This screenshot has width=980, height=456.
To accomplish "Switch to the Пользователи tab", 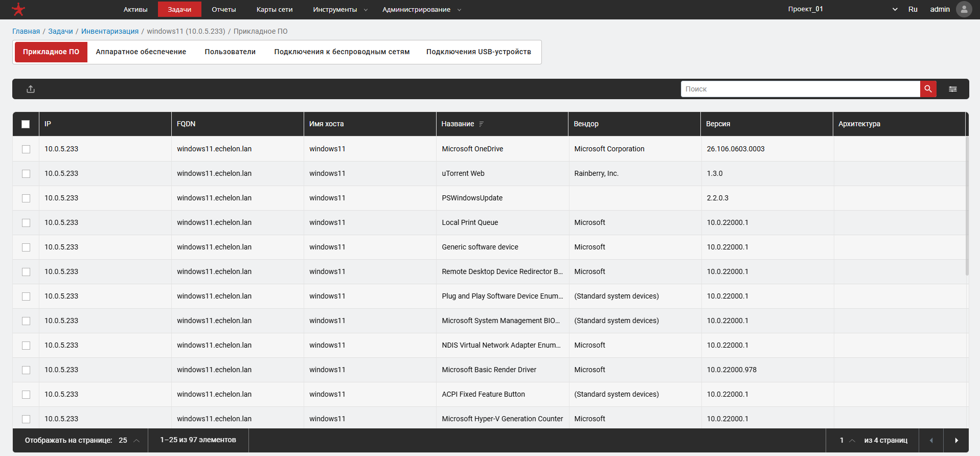I will [x=230, y=52].
